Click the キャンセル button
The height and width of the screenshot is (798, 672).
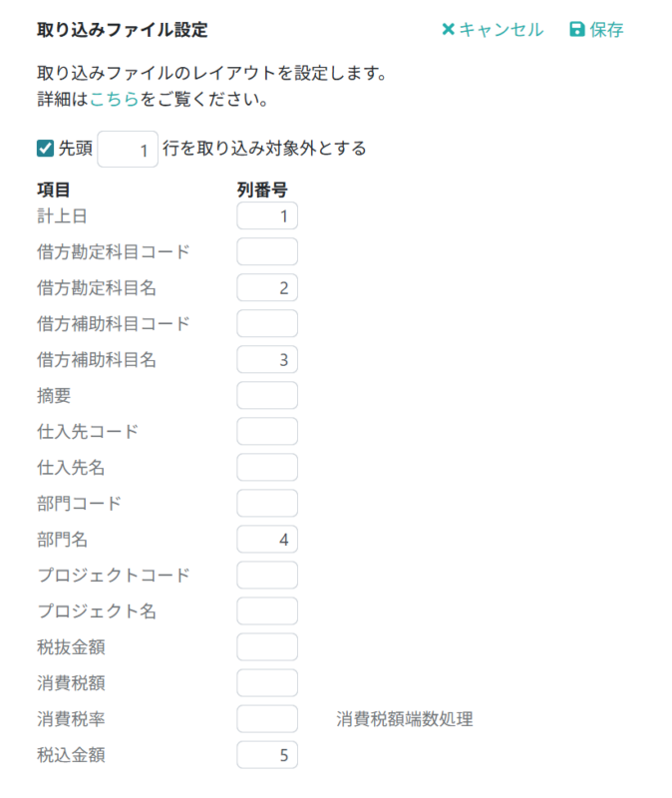[497, 30]
